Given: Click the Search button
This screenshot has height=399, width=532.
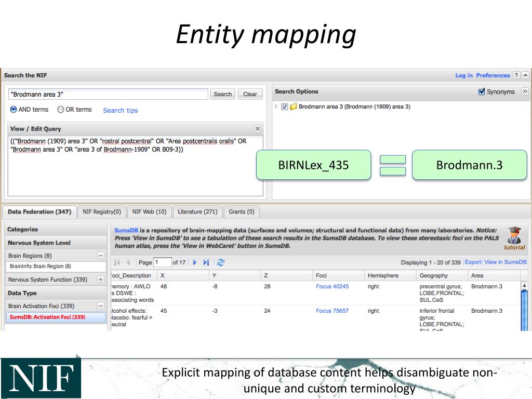Looking at the screenshot, I should pyautogui.click(x=222, y=94).
